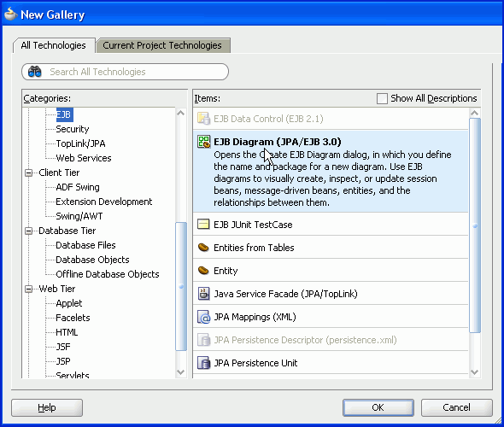Click the EJB Diagram item icon
The width and height of the screenshot is (504, 427).
204,142
